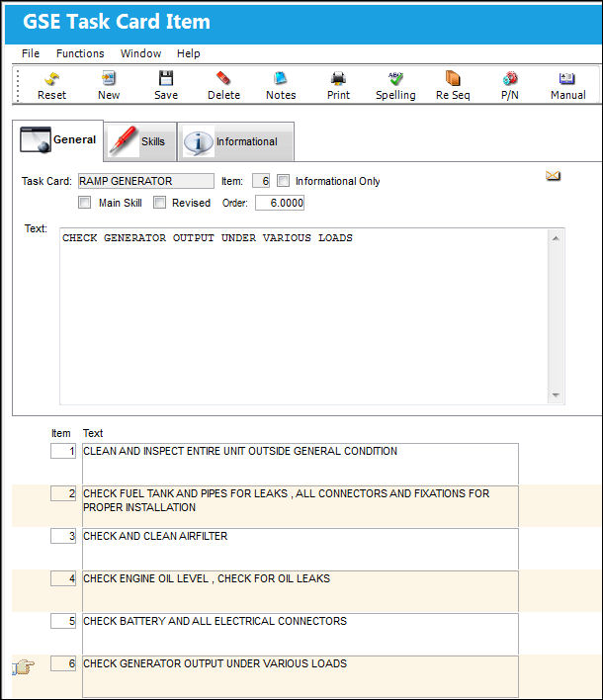Click item number 2 cell
This screenshot has height=700, width=603.
point(63,493)
